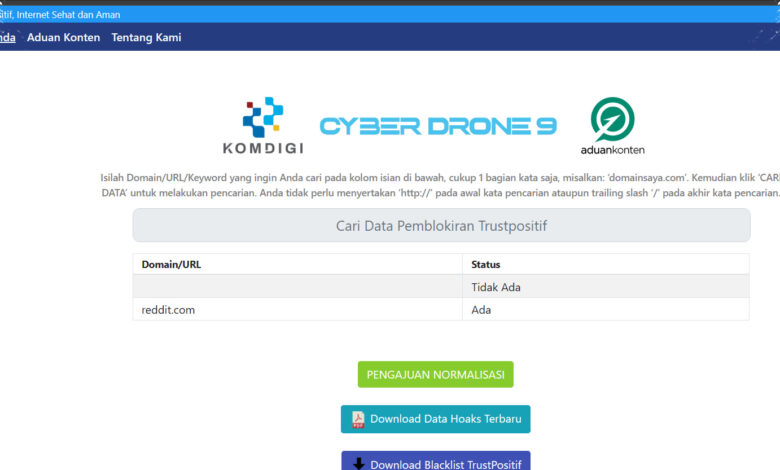Click Download Blacklist TrustPositif button

pos(435,461)
